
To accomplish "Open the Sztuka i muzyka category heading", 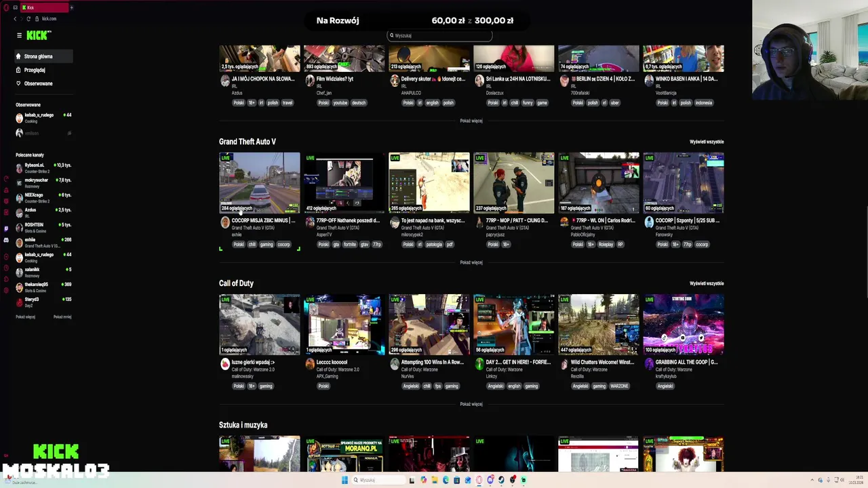I will (x=243, y=425).
